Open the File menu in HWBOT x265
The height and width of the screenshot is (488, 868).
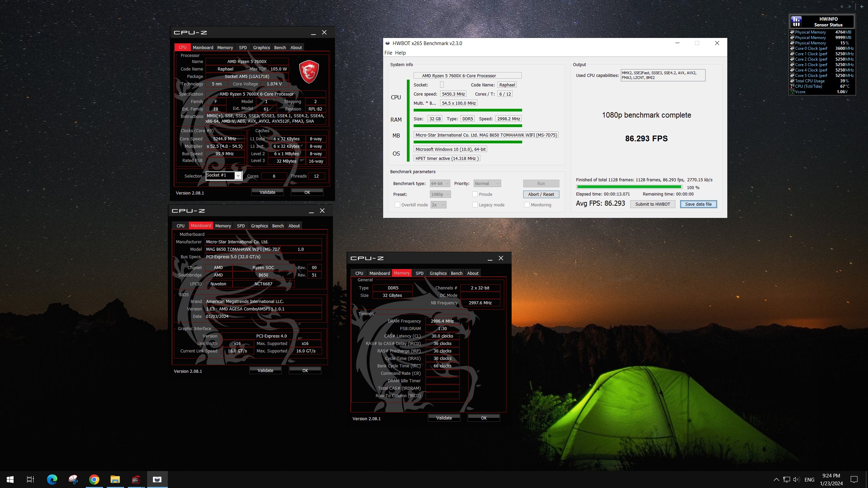(388, 53)
